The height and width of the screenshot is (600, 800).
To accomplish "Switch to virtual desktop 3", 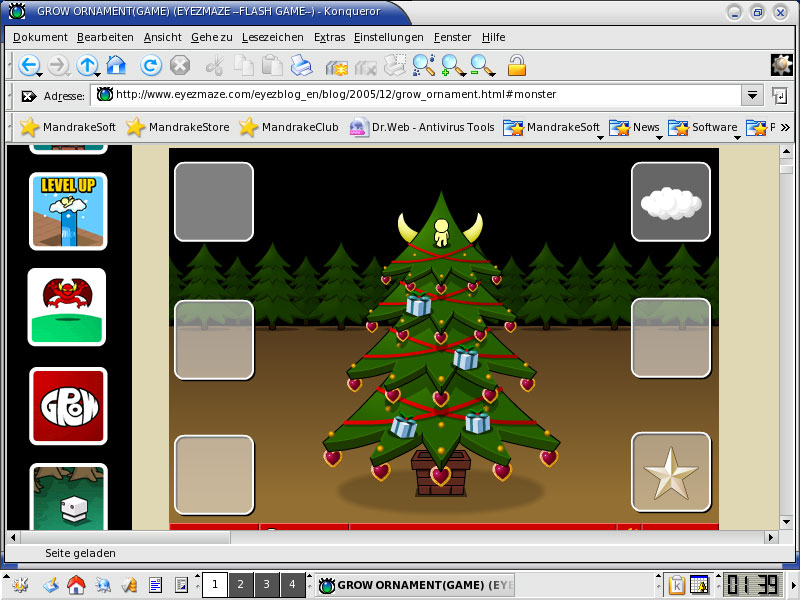I will click(266, 585).
